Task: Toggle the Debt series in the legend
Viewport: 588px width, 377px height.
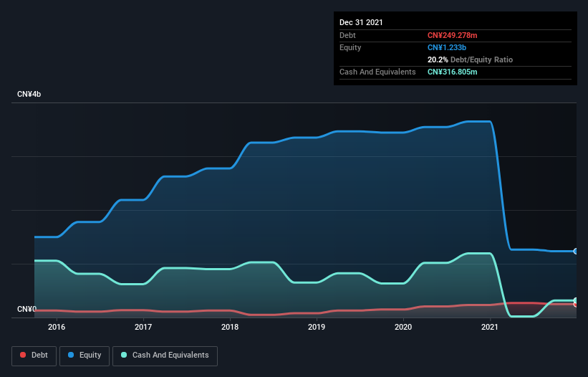Action: [x=34, y=355]
